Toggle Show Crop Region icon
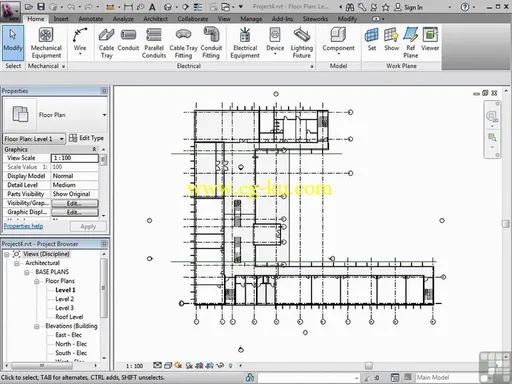512x384 pixels. [x=199, y=366]
